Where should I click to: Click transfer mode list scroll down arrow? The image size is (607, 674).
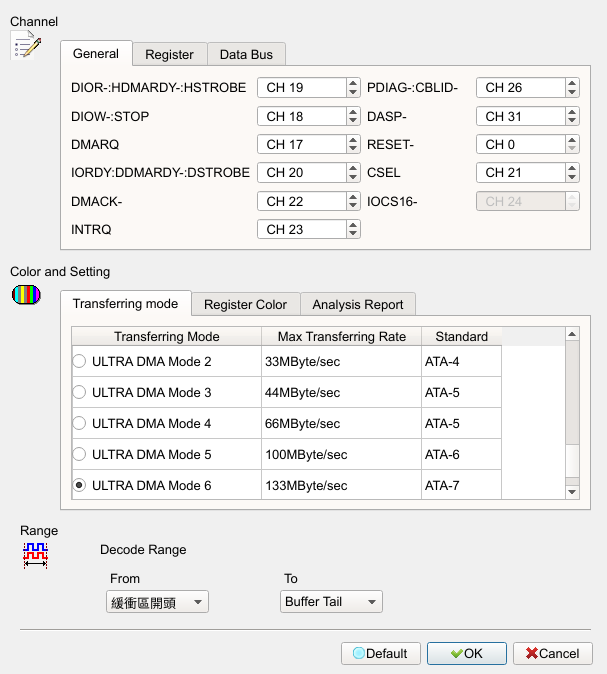(x=572, y=492)
